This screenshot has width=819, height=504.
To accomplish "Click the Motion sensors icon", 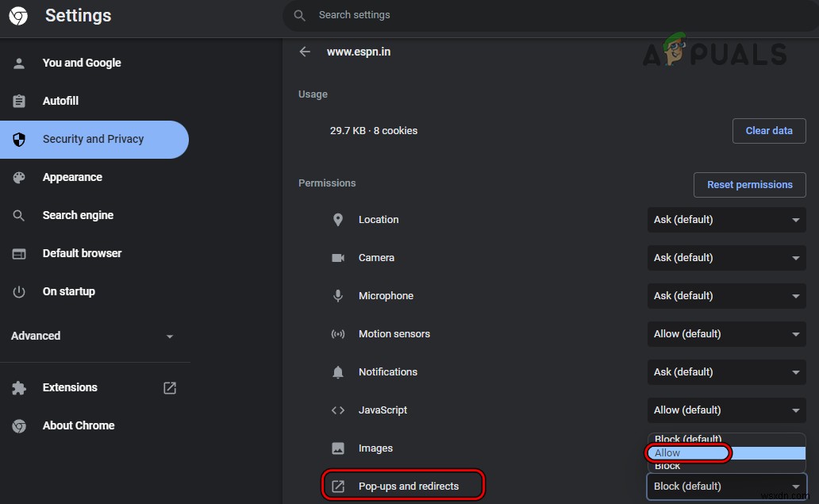I will (337, 333).
